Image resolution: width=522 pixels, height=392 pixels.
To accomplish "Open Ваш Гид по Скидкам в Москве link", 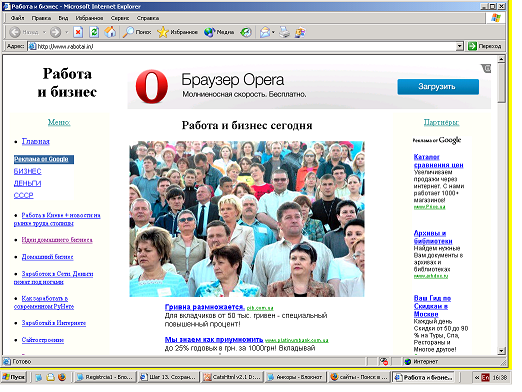I will 432,306.
